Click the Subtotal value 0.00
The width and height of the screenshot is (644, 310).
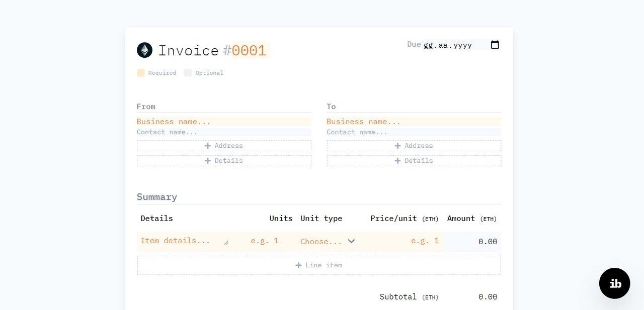click(488, 297)
